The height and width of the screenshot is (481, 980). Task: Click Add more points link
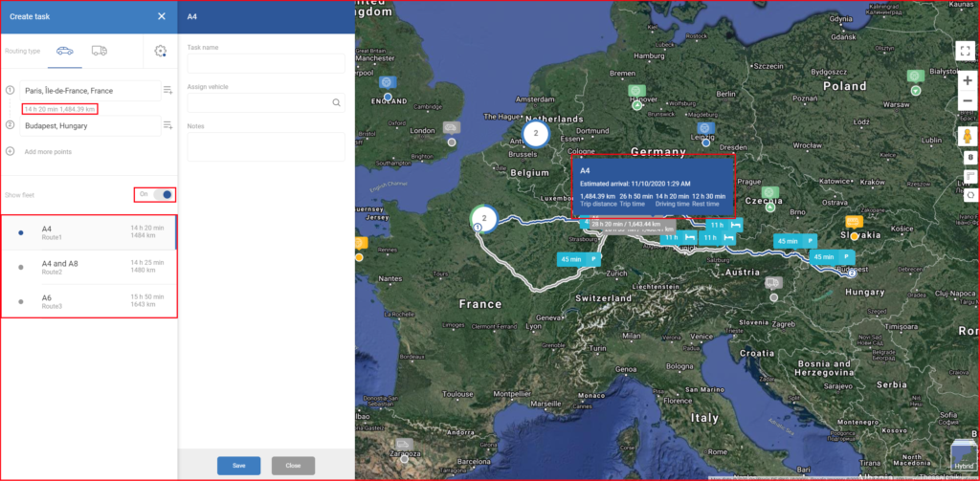[48, 152]
